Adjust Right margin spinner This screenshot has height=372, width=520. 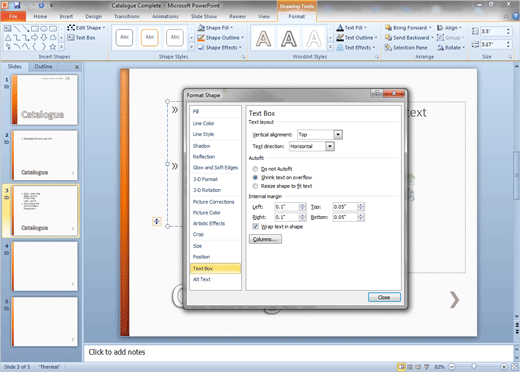[x=302, y=217]
